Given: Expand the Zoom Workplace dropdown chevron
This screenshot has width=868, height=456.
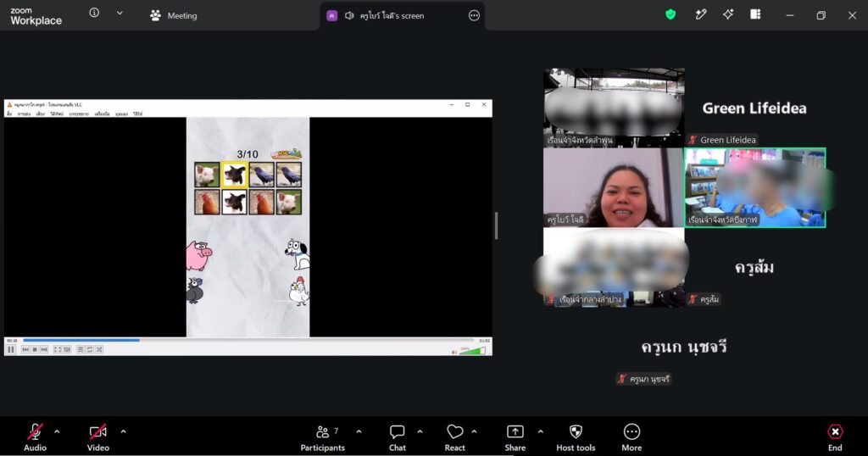Looking at the screenshot, I should [x=120, y=14].
